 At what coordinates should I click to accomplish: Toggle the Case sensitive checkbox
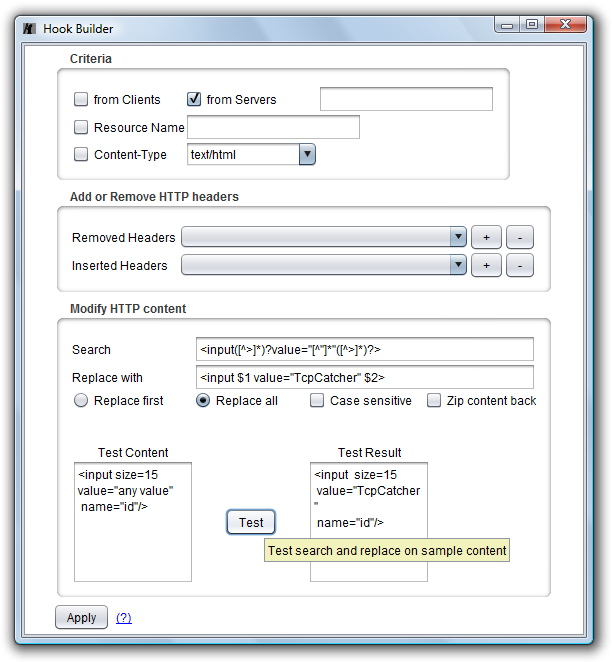[317, 400]
